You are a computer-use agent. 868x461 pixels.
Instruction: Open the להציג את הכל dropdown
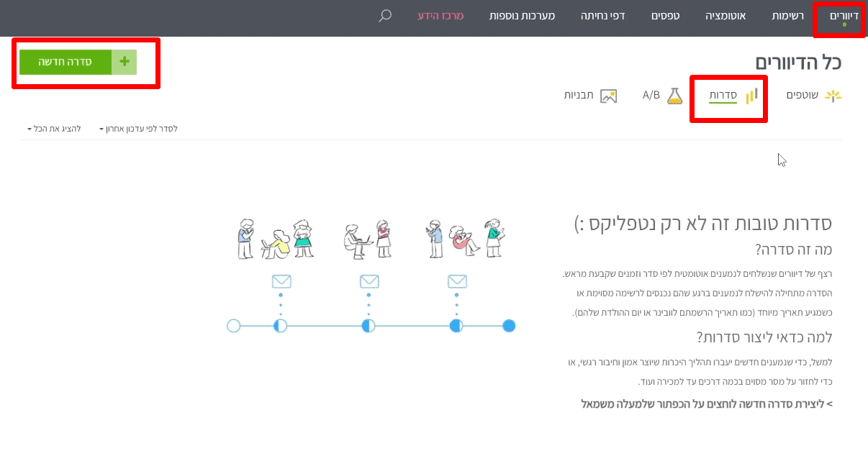55,129
